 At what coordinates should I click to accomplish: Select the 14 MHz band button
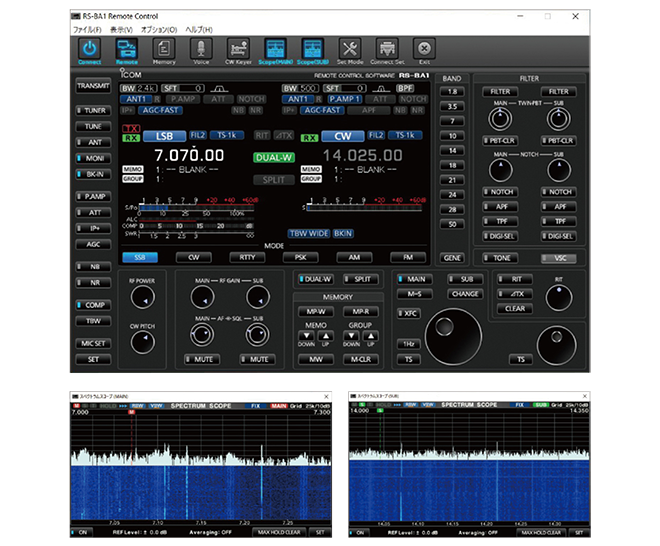pos(452,151)
